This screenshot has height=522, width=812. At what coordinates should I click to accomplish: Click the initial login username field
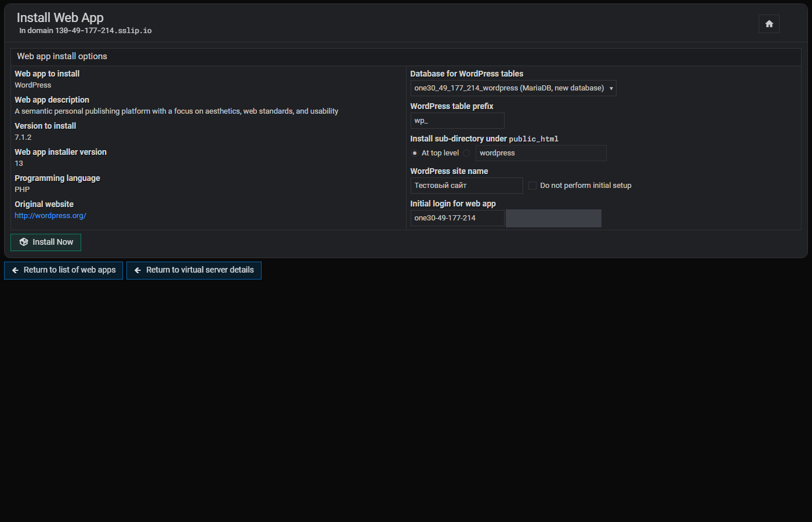click(x=458, y=218)
